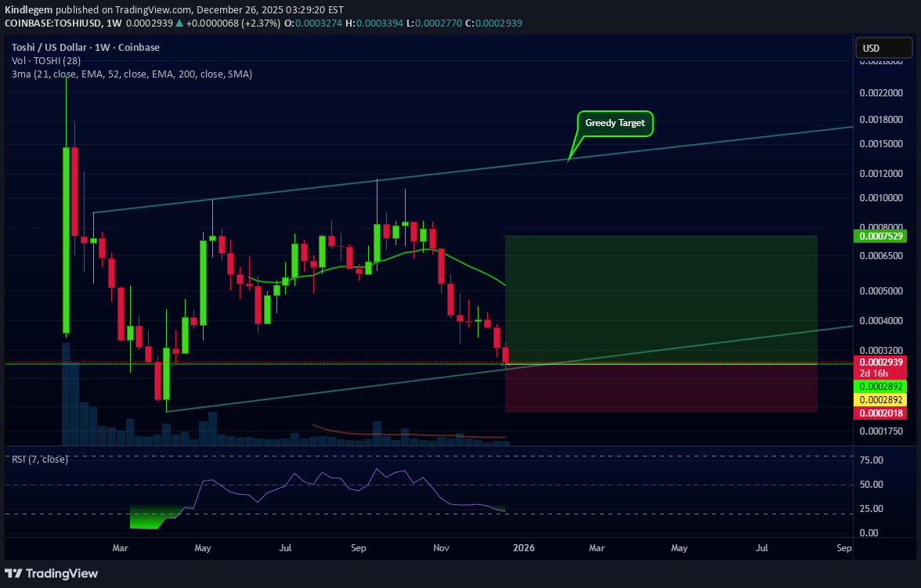
Task: Click the 25.00 RSI axis level
Action: [872, 509]
